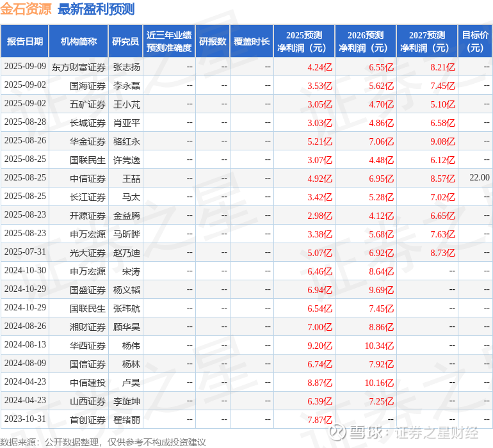Screen dimensions: 493x448
Task: Click the 2026预测净利润 column header
Action: click(366, 41)
